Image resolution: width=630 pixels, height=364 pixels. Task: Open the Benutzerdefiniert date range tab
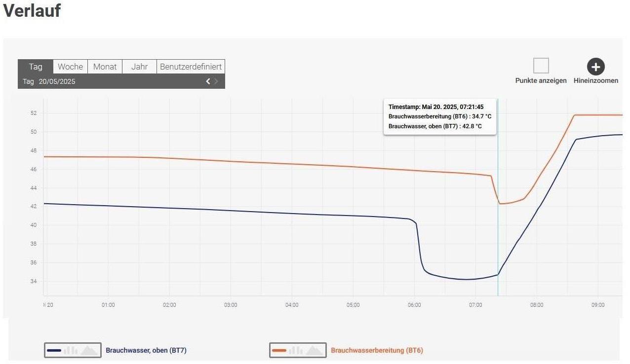coord(191,67)
